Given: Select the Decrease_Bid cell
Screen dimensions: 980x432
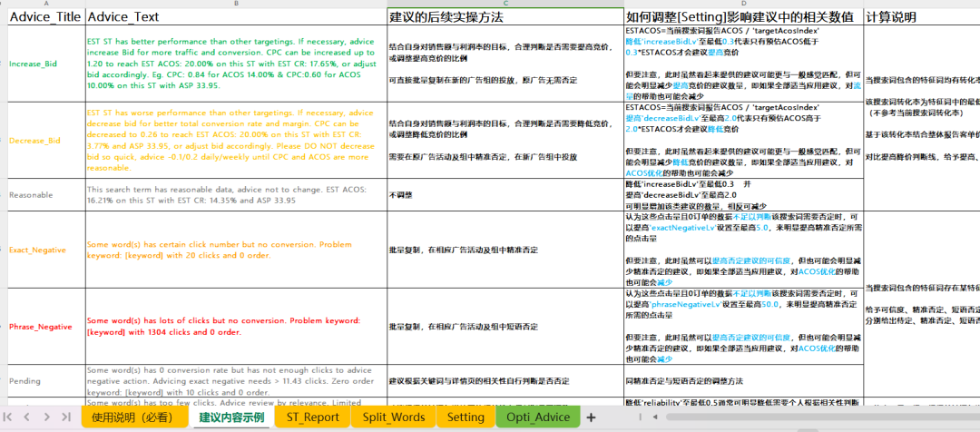Looking at the screenshot, I should pos(47,141).
